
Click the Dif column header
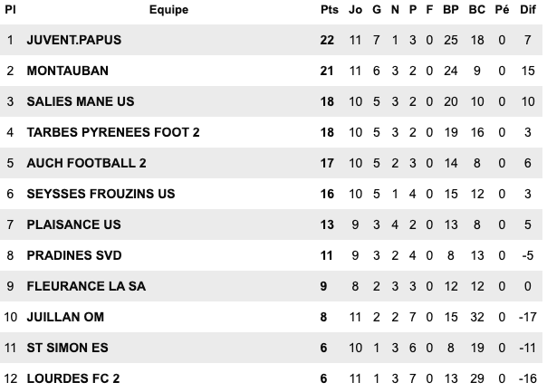pyautogui.click(x=528, y=10)
